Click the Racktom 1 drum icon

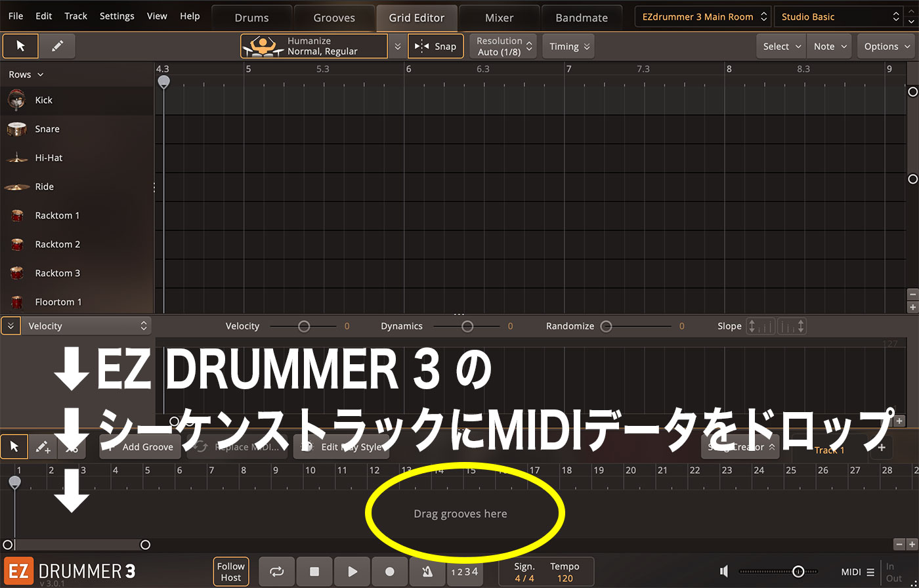pyautogui.click(x=17, y=216)
